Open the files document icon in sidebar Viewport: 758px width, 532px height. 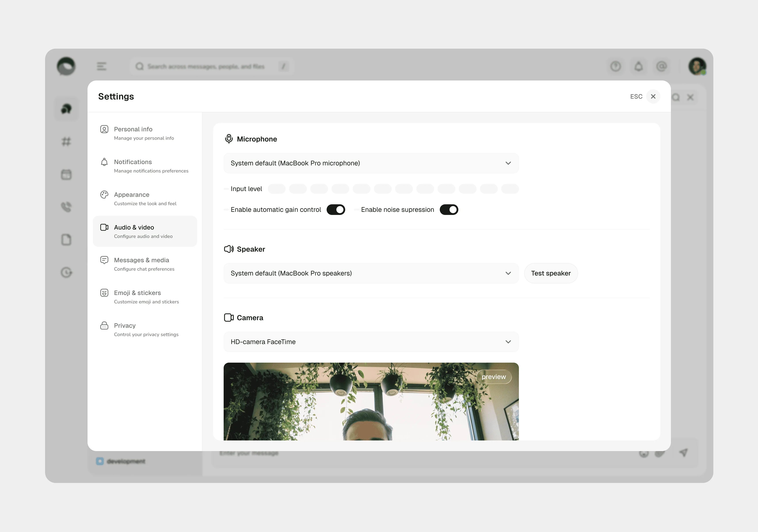coord(66,240)
